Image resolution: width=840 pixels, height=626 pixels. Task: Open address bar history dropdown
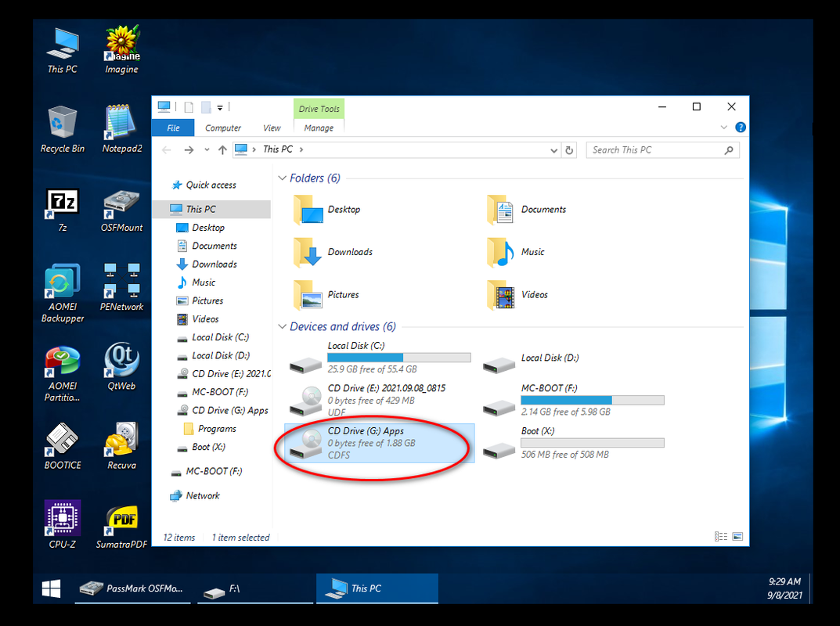tap(554, 150)
